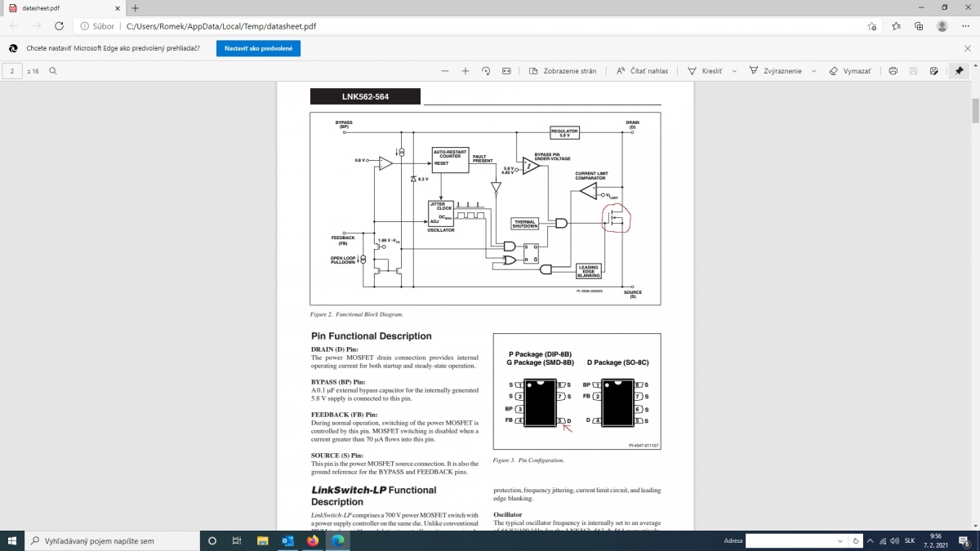Image resolution: width=980 pixels, height=551 pixels.
Task: Open the network tray icon
Action: [883, 540]
